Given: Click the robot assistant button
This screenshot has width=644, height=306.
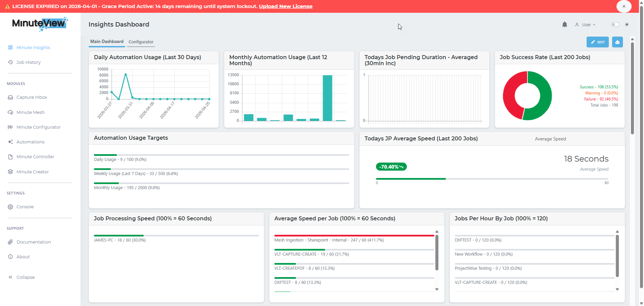Looking at the screenshot, I should (x=617, y=42).
